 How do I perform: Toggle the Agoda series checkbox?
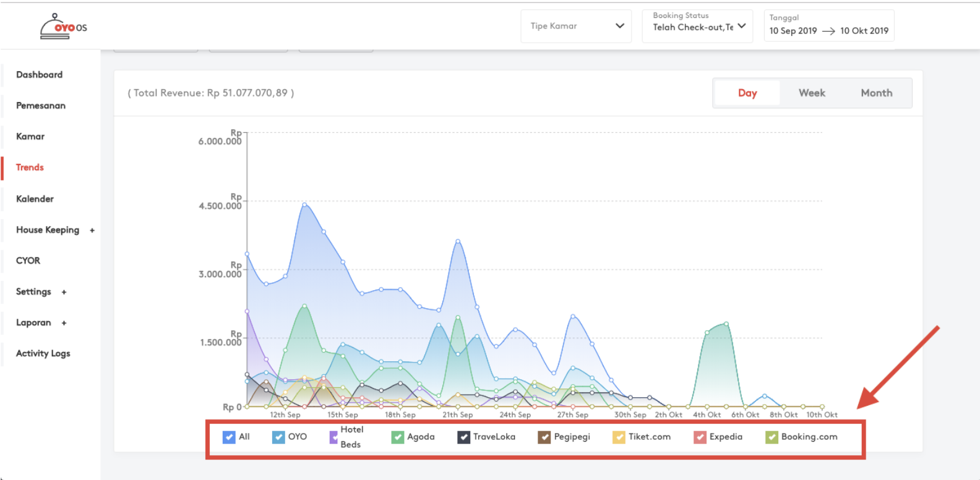tap(398, 437)
